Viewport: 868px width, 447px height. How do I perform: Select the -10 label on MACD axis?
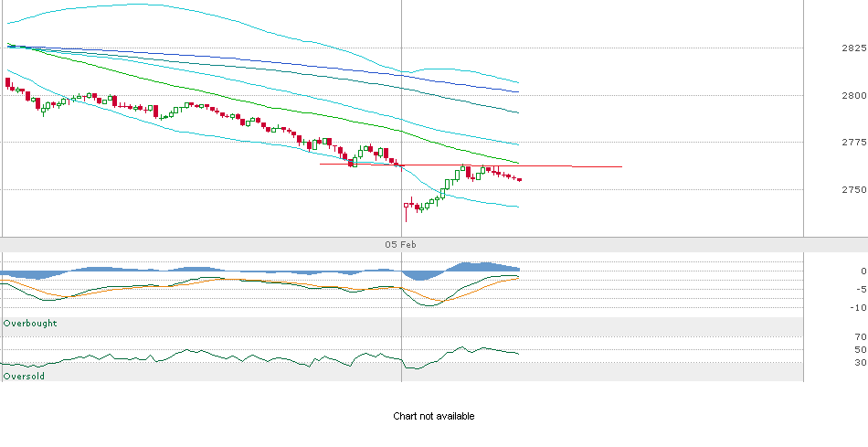click(x=858, y=307)
